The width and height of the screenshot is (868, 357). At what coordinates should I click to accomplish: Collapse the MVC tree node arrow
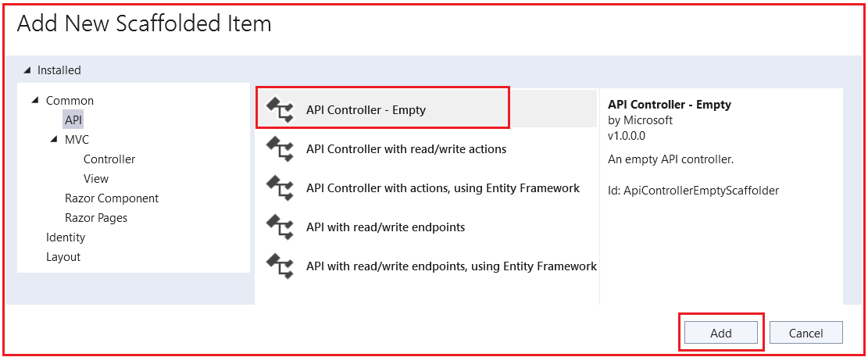pyautogui.click(x=54, y=140)
